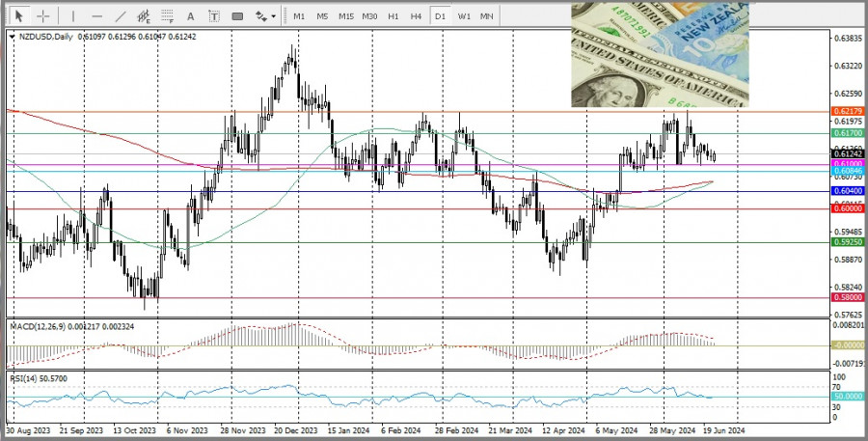Viewport: 868px width, 441px height.
Task: Choose the equidistant channel tool
Action: pyautogui.click(x=143, y=15)
